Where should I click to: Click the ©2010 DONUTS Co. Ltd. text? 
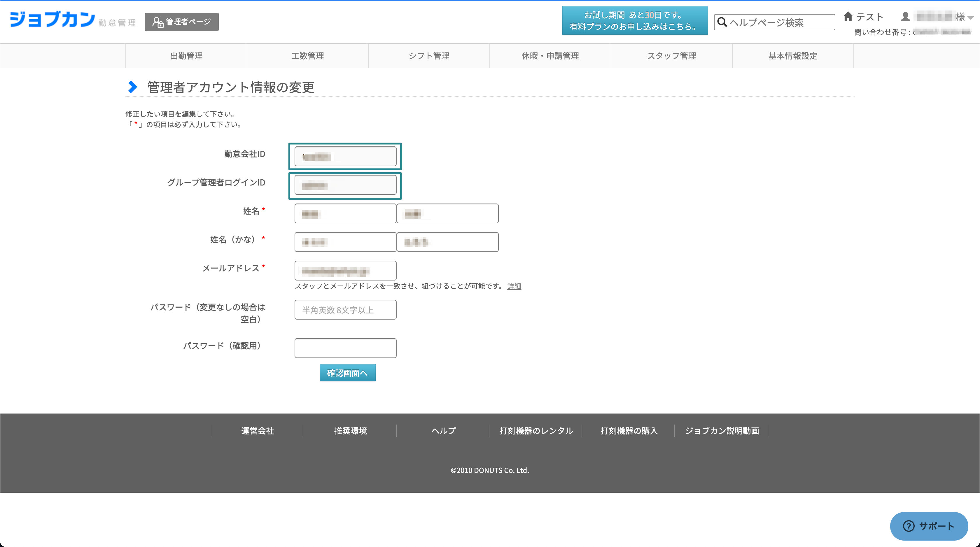click(490, 471)
